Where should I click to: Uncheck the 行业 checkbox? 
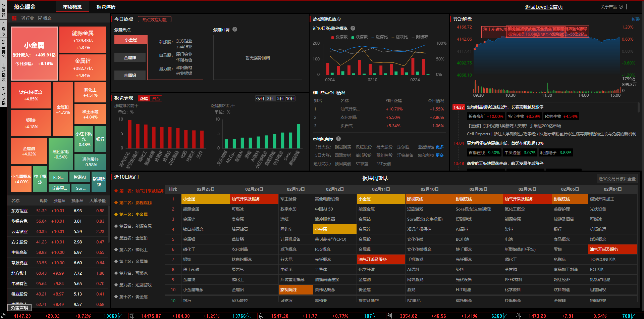23,18
